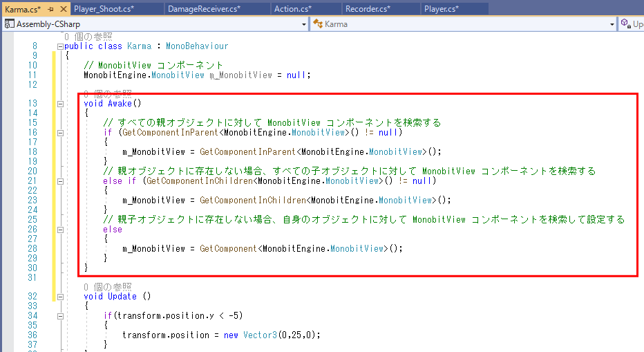Screen dimensions: 644x352
Task: Select the Karma.cs tab
Action: (x=23, y=9)
